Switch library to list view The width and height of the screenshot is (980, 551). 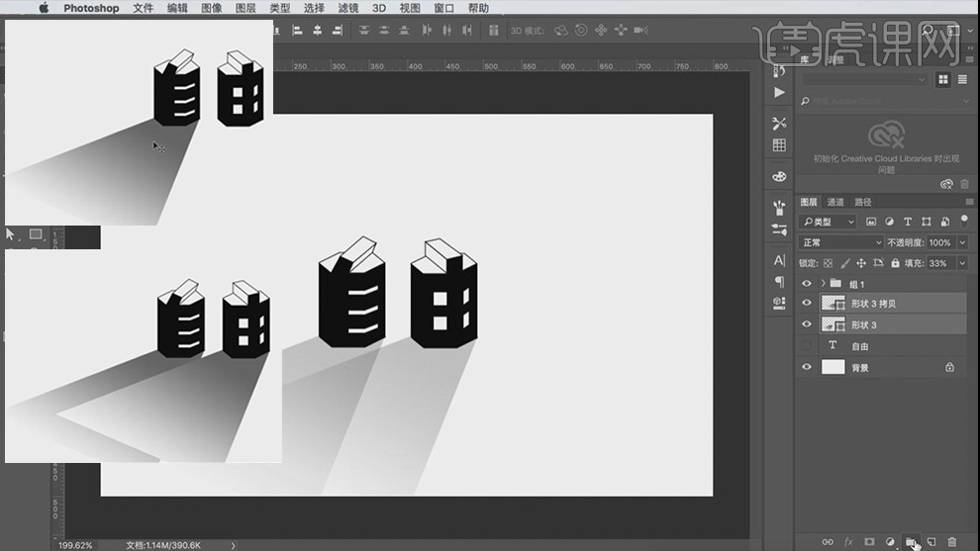click(x=962, y=79)
